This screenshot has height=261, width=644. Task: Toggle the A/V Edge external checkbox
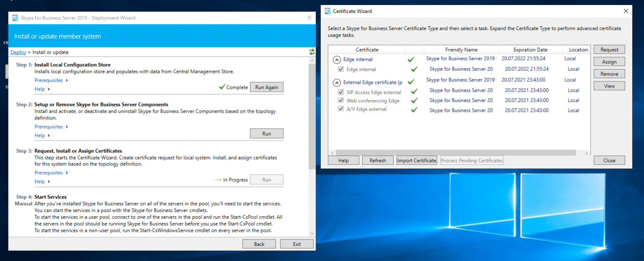341,109
